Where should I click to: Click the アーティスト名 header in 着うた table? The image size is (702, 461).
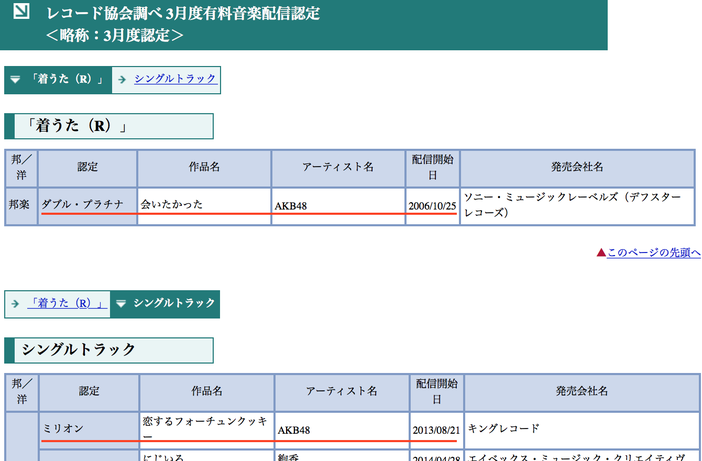(x=338, y=168)
